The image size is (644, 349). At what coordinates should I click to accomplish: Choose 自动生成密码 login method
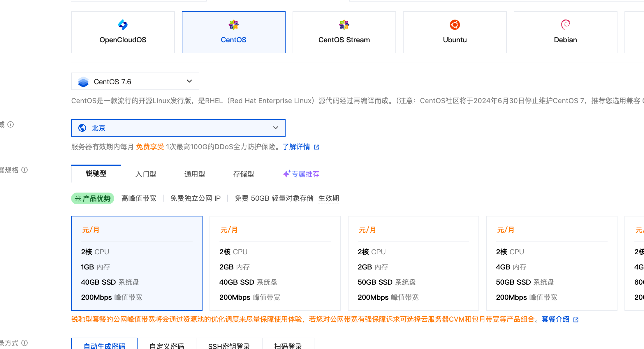104,344
